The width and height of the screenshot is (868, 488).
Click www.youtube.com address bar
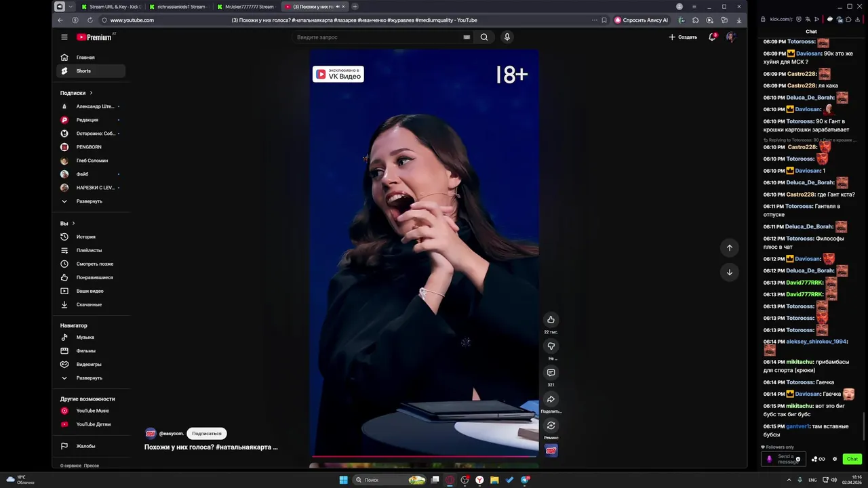pyautogui.click(x=132, y=20)
